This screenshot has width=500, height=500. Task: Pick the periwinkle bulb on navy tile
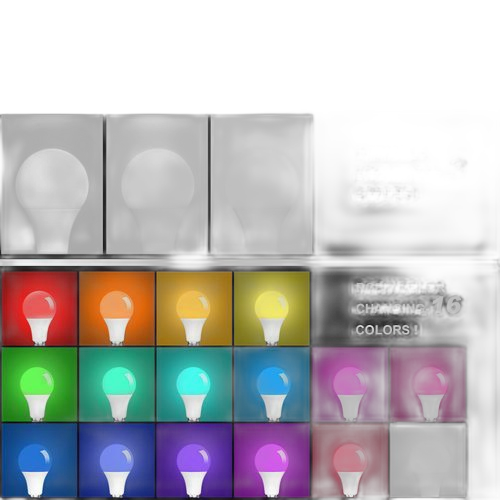(x=117, y=460)
